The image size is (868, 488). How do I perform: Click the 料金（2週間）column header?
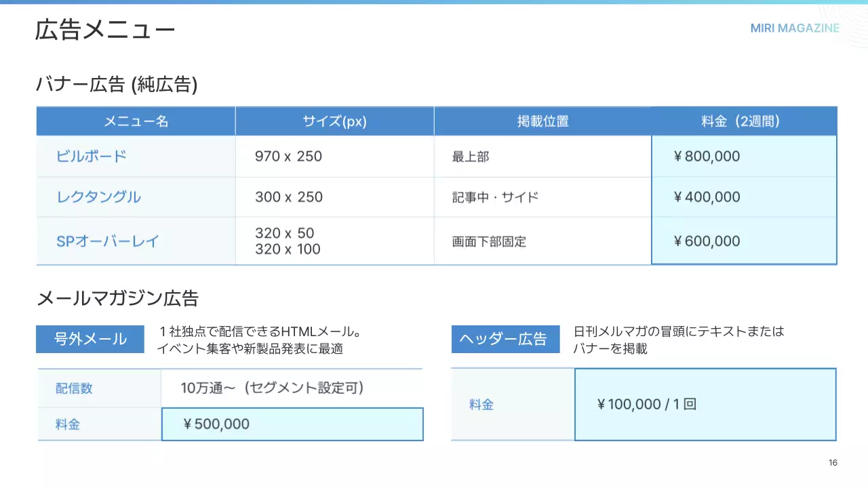pyautogui.click(x=744, y=121)
